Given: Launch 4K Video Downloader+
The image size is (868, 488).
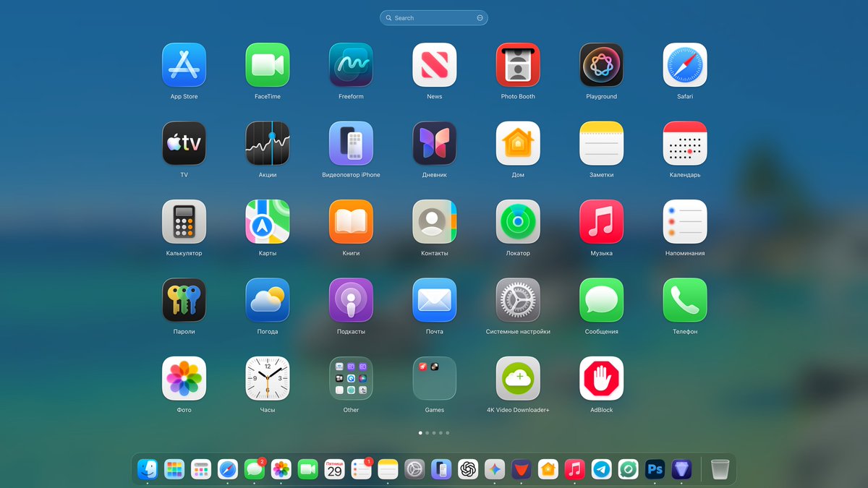Looking at the screenshot, I should click(518, 378).
